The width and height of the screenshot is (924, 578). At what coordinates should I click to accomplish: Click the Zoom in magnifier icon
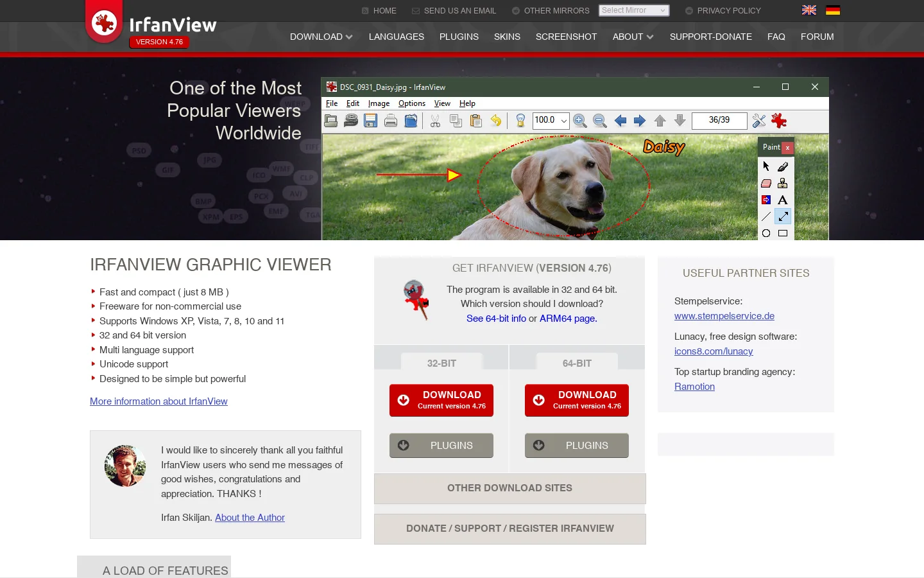tap(580, 121)
